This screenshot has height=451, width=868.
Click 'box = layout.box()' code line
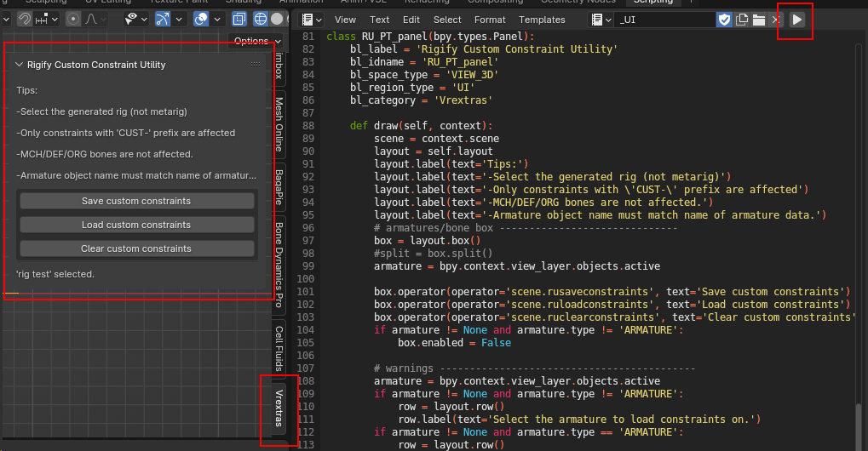(428, 241)
